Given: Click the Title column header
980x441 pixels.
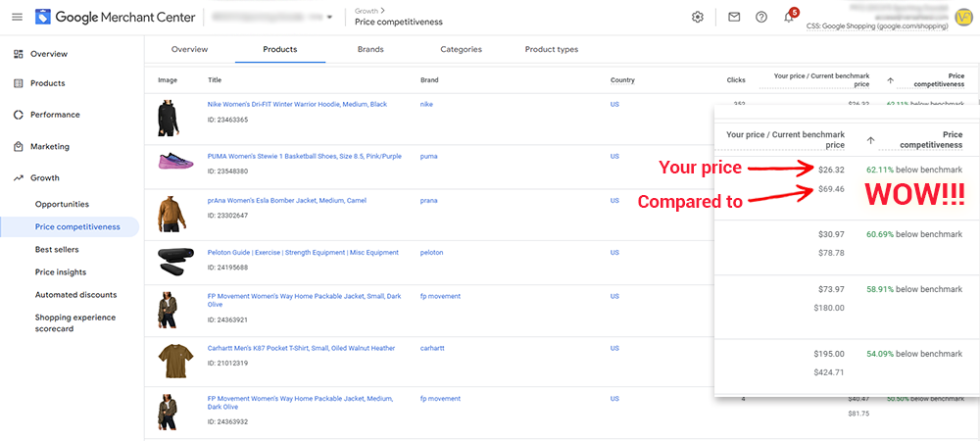Looking at the screenshot, I should coord(215,80).
